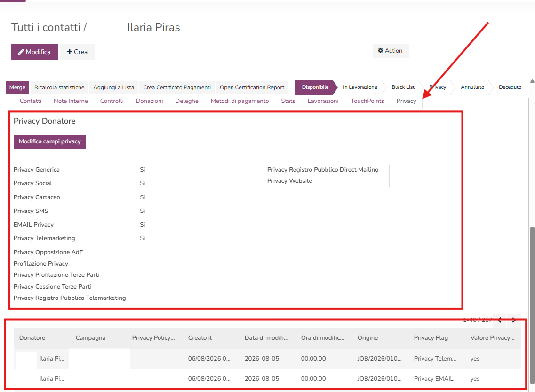Go to previous page of records
535x392 pixels.
(500, 320)
